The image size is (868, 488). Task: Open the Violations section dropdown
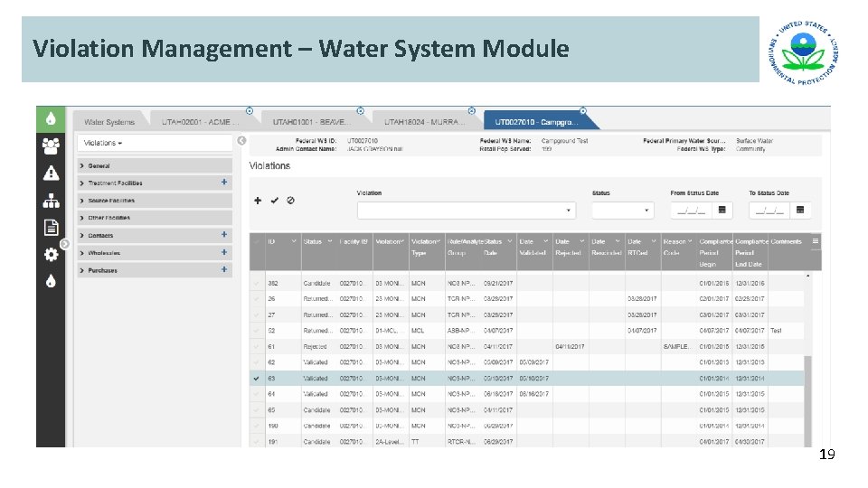(155, 143)
